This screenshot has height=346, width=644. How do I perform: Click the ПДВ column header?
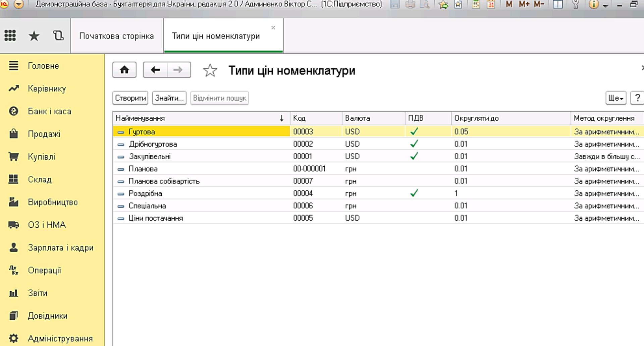click(x=428, y=118)
